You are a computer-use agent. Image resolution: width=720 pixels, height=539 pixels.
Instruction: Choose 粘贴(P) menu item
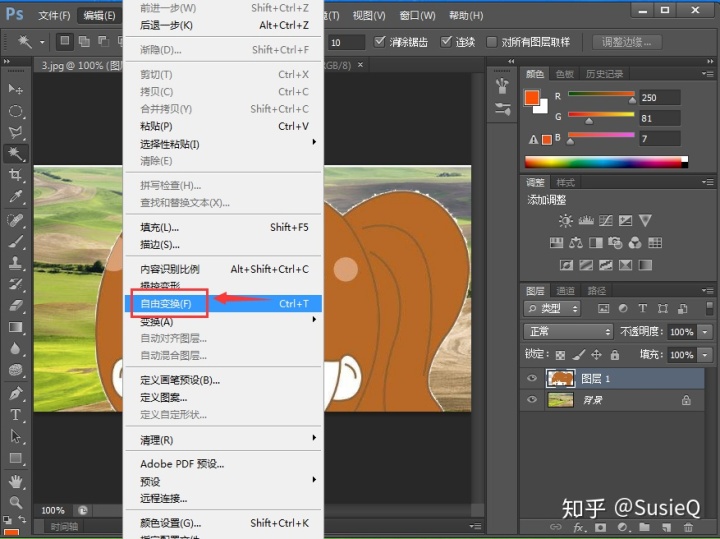click(224, 126)
